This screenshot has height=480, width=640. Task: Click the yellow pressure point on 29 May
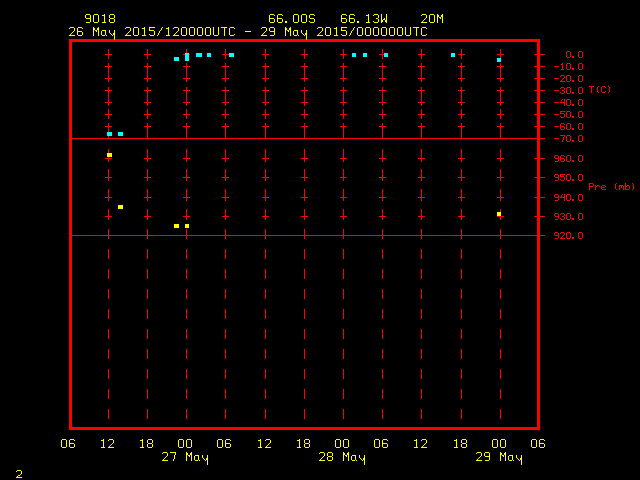point(499,214)
